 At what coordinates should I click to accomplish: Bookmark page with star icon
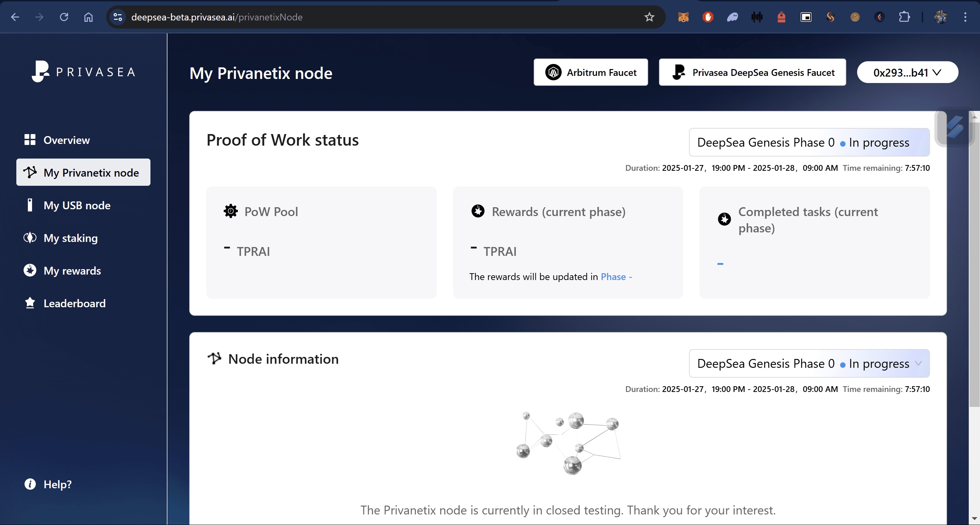click(649, 17)
